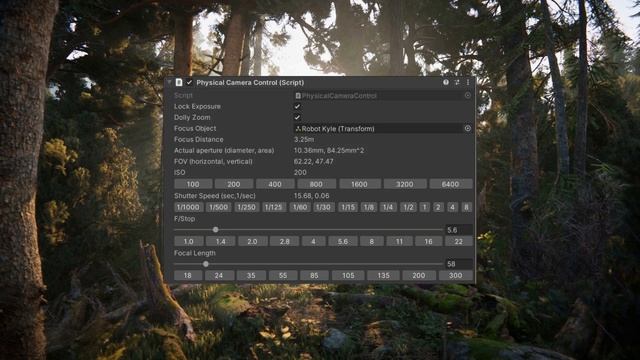Set ISO to 1600

pyautogui.click(x=360, y=184)
